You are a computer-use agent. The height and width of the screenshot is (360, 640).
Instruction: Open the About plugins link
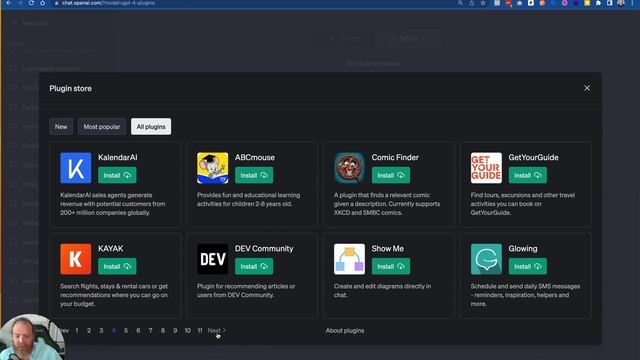(x=345, y=330)
